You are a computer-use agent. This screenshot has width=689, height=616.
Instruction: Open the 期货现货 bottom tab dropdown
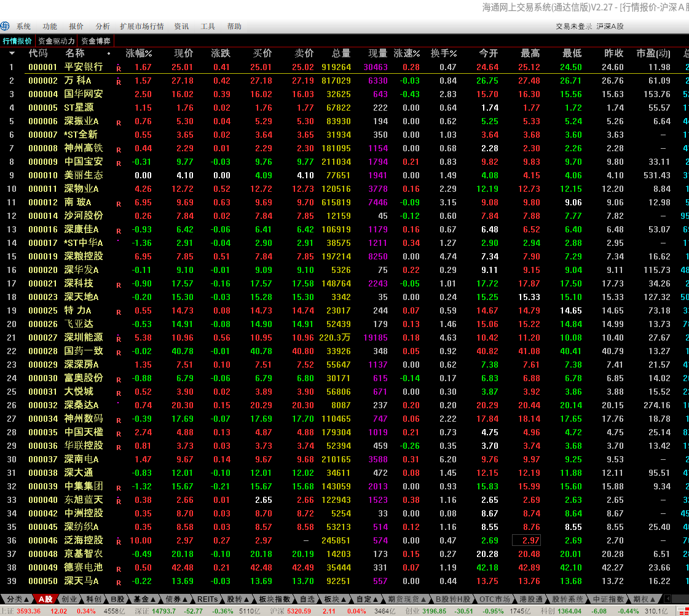[x=407, y=599]
